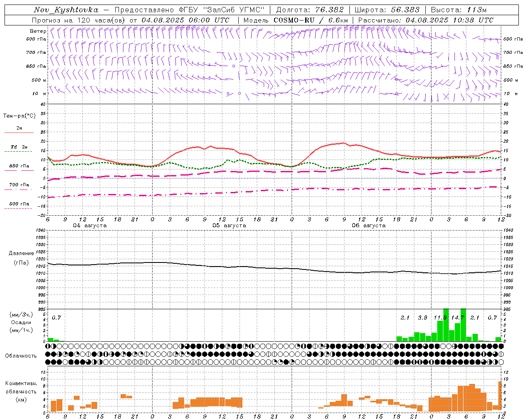Click the "Модель COSMO-RU / 6.6км" text
Image resolution: width=525 pixels, height=420 pixels.
[296, 20]
